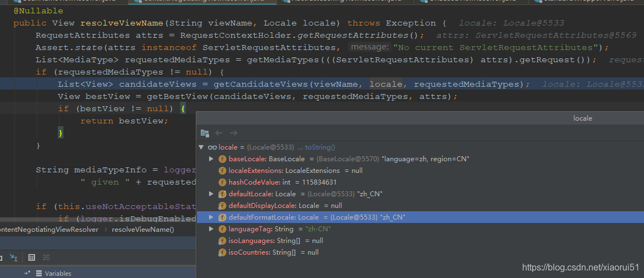Click the "if (bestView != null)" line
This screenshot has width=644, height=278.
(122, 108)
